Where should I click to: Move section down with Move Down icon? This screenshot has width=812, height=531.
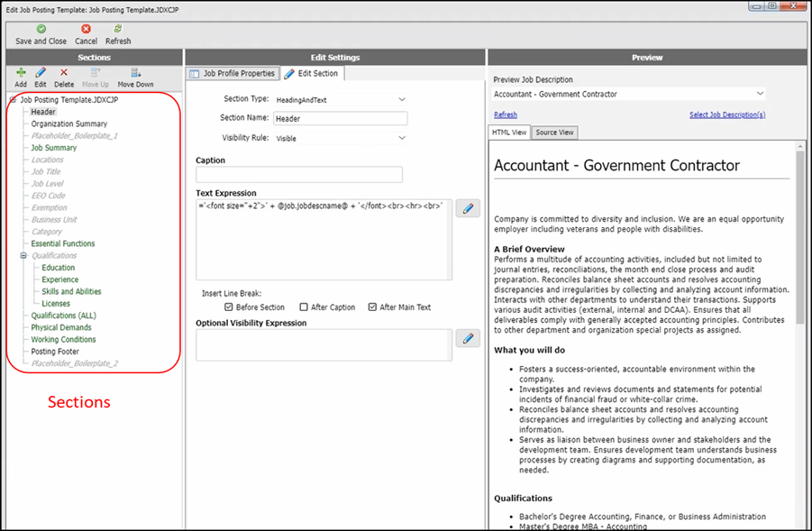(x=135, y=73)
